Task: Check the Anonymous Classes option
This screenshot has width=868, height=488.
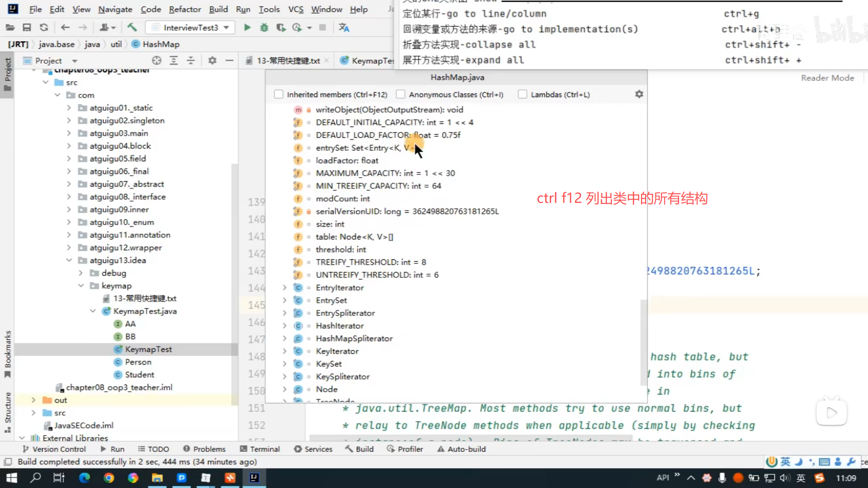Action: tap(401, 94)
